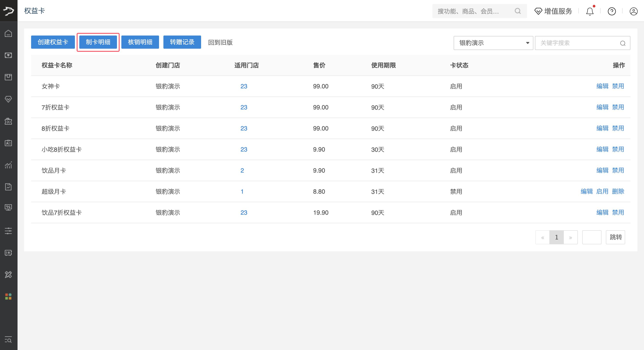This screenshot has height=350, width=644.
Task: Click the 创建权益卡 button
Action: point(53,42)
